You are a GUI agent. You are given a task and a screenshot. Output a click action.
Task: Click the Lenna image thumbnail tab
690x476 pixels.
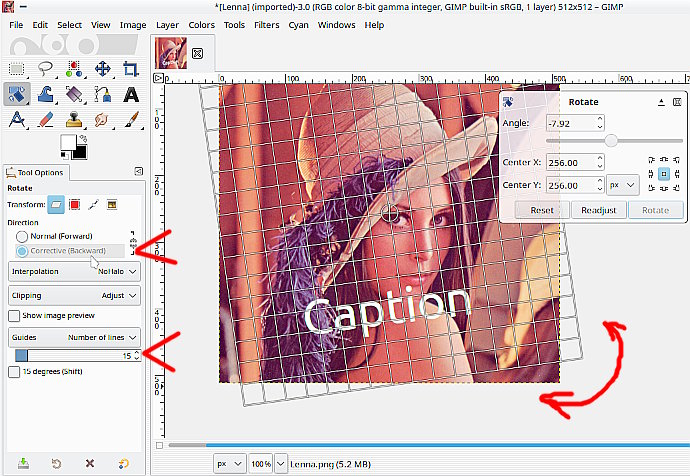[171, 53]
